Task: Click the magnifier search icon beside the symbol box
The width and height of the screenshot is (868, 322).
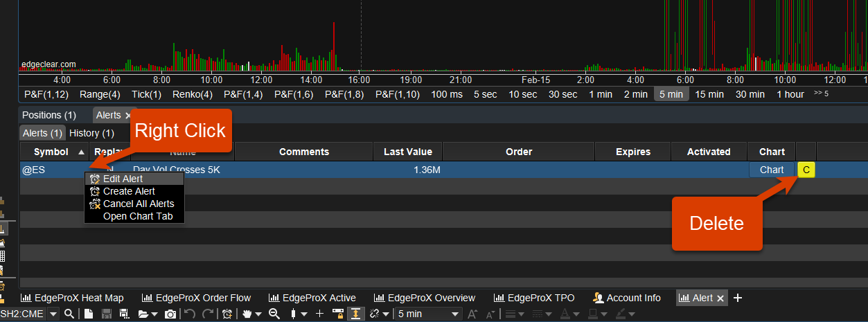Action: (x=69, y=314)
